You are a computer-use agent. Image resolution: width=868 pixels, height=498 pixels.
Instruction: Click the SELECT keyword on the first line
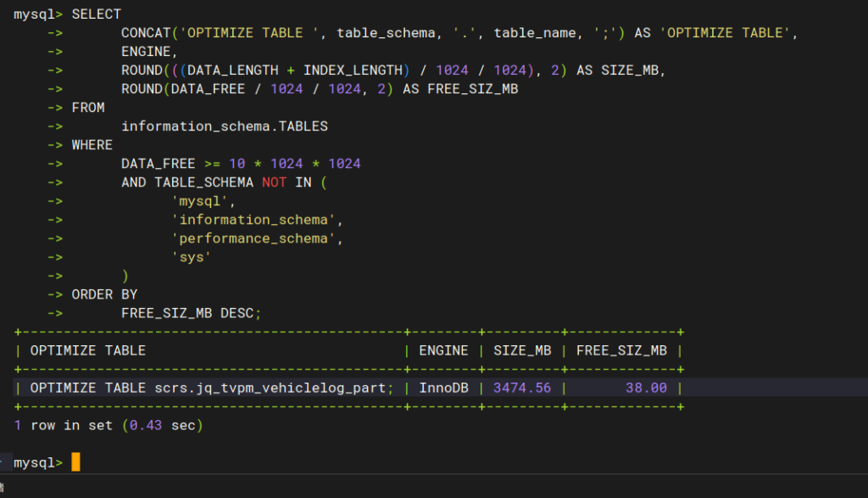[x=96, y=14]
